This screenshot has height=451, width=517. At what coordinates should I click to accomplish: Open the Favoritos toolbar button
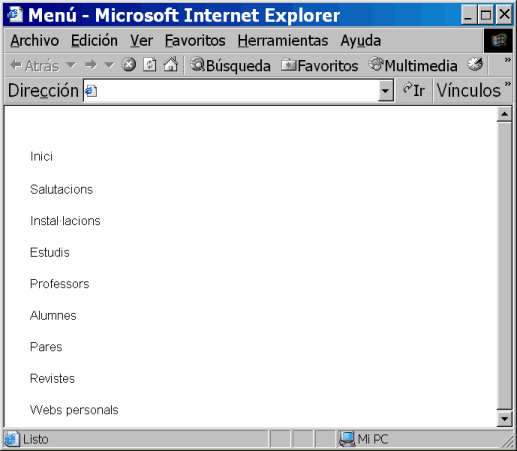(319, 65)
